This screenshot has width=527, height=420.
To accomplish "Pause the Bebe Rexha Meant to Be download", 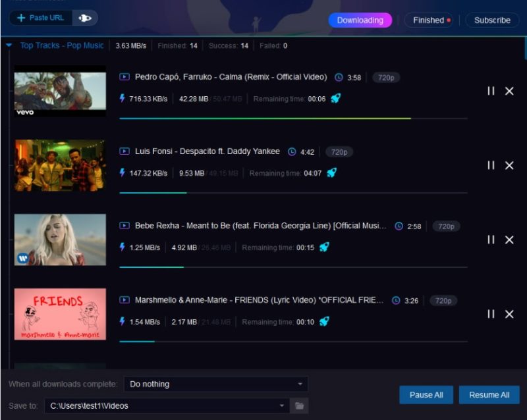I will 491,240.
